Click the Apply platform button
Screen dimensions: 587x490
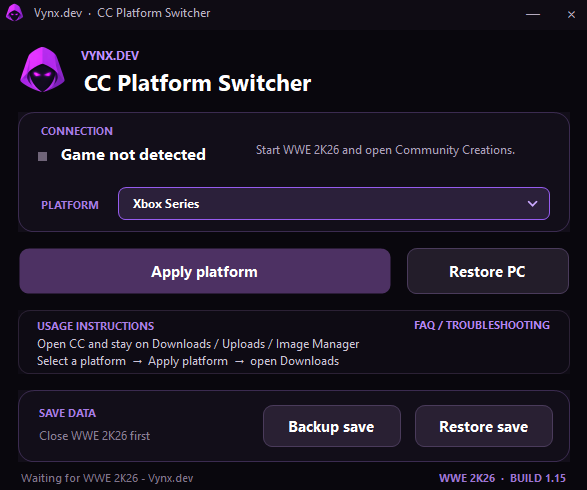(x=205, y=271)
